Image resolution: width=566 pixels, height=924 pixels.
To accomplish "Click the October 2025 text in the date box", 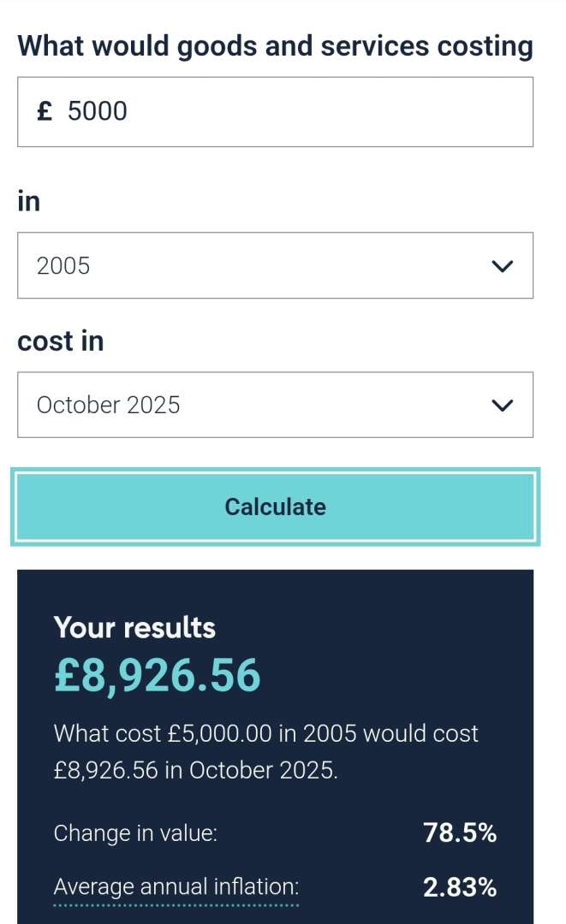I will 108,406.
